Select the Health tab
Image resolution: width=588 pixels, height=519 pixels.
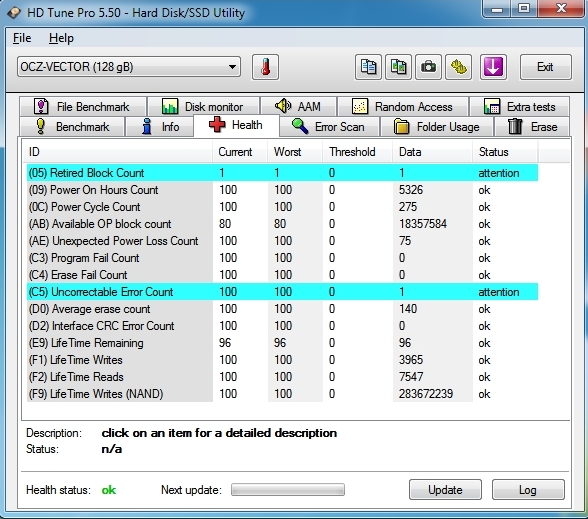[236, 125]
